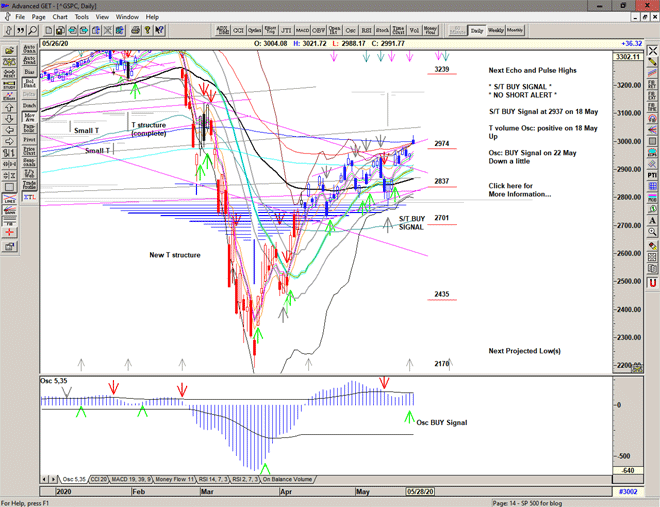Toggle the Auto Trend study
The width and height of the screenshot is (660, 507).
[x=29, y=60]
